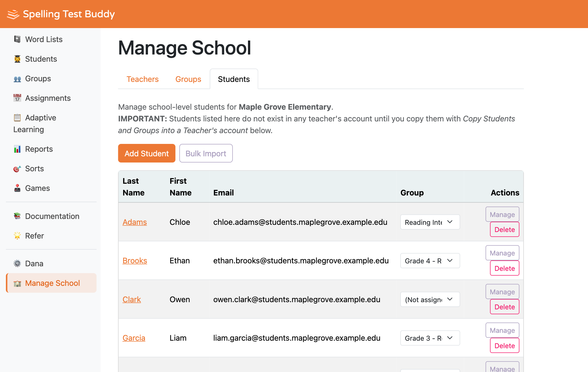Delete student Owen Clark

point(504,307)
